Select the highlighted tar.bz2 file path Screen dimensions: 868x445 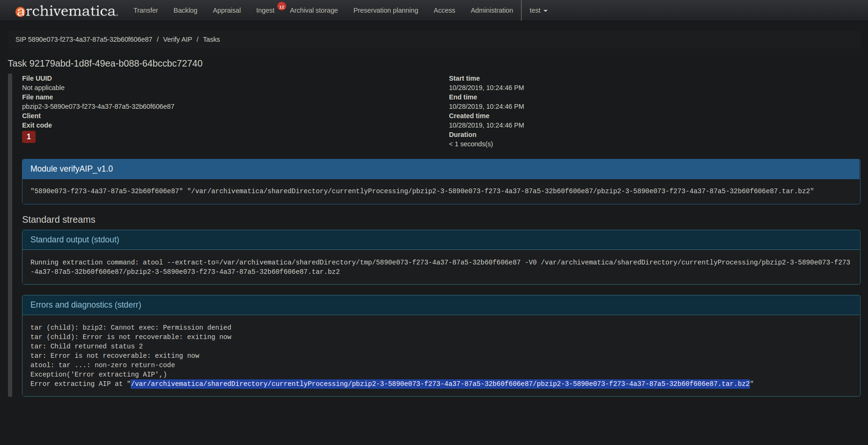(x=440, y=384)
